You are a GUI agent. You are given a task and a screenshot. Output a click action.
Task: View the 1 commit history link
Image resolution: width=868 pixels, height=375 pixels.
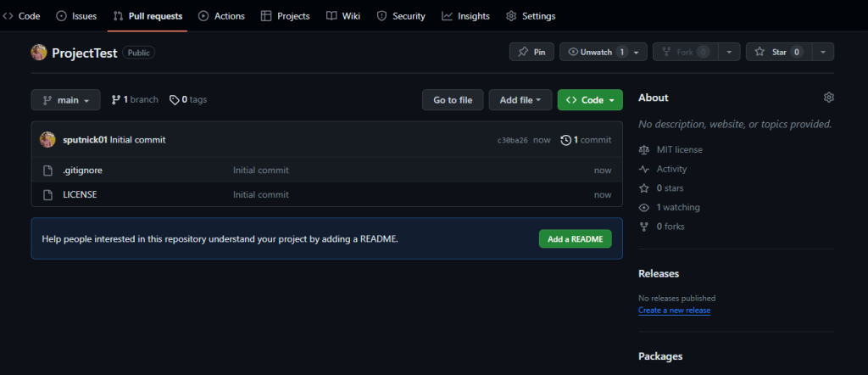pos(586,140)
